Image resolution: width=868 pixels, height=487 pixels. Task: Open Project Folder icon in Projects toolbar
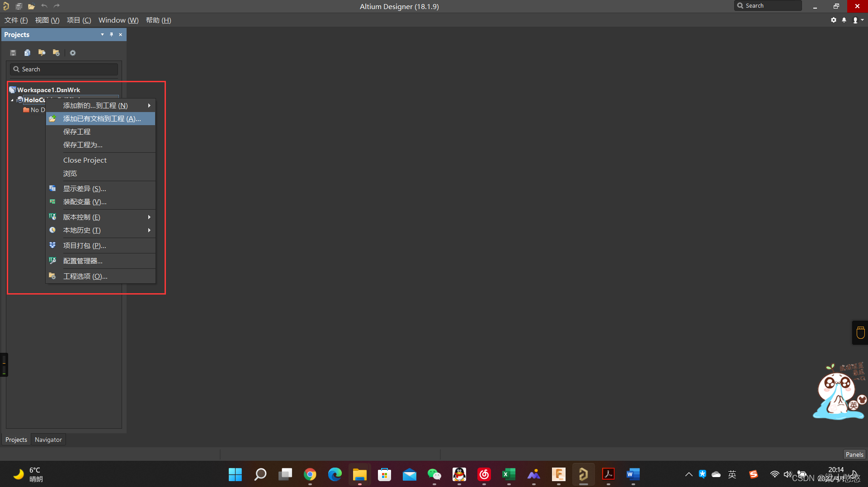pos(42,53)
